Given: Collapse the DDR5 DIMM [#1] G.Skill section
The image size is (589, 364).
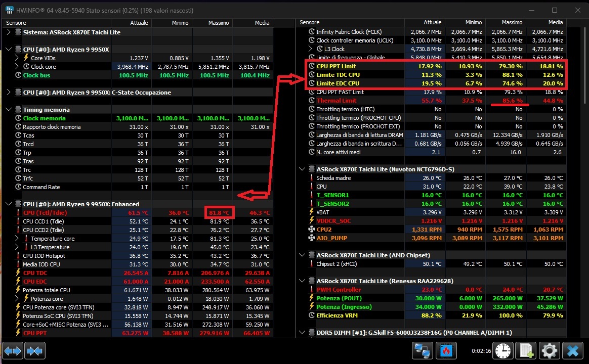Looking at the screenshot, I should [x=302, y=332].
